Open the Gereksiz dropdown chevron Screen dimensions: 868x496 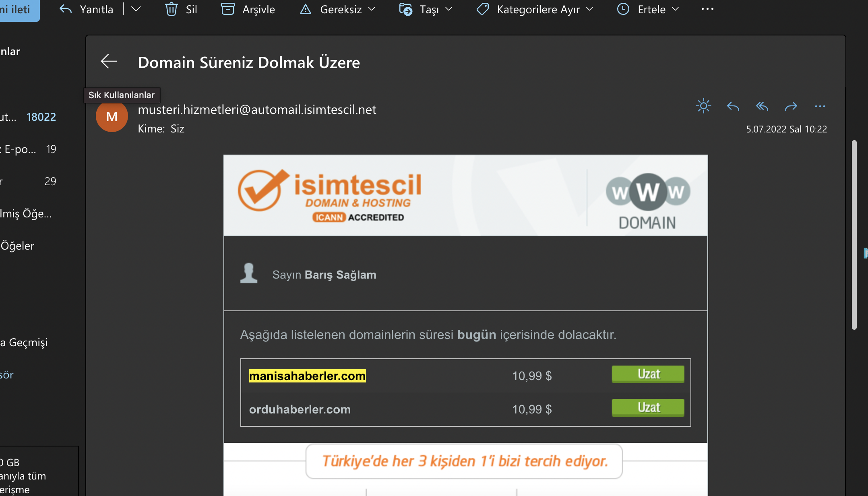coord(372,9)
